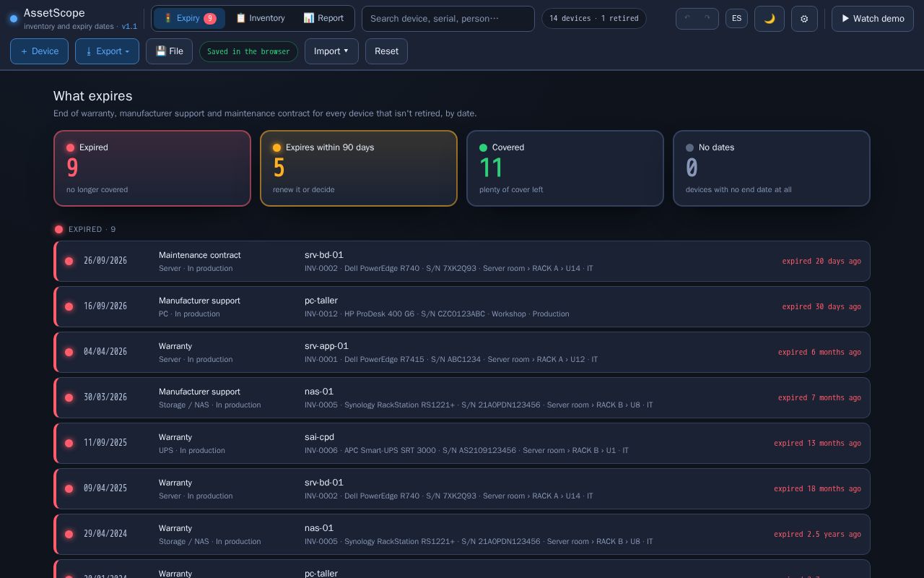Select the 'No dates' summary card
Image resolution: width=924 pixels, height=578 pixels.
(772, 168)
